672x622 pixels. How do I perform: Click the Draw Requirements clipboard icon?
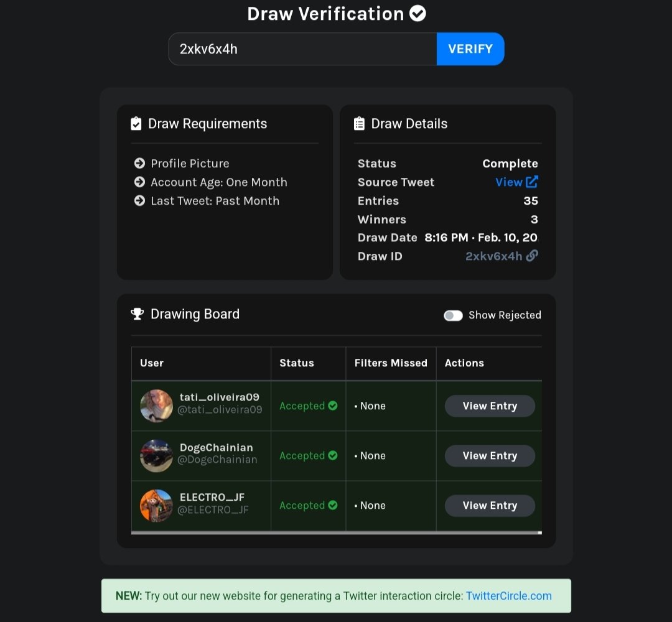pyautogui.click(x=136, y=123)
